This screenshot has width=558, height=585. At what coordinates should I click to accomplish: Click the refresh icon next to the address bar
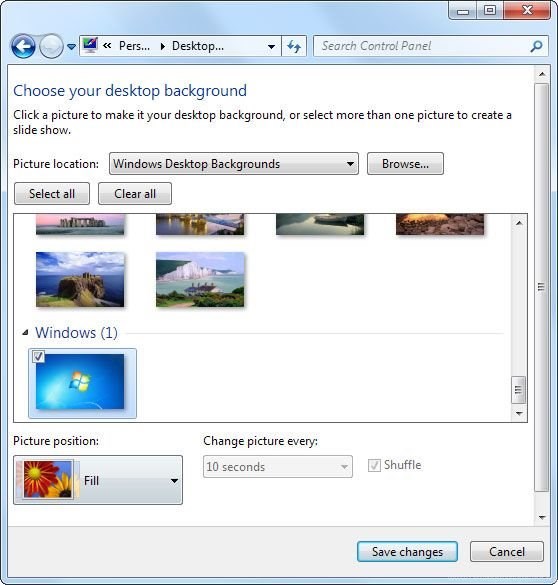point(294,46)
